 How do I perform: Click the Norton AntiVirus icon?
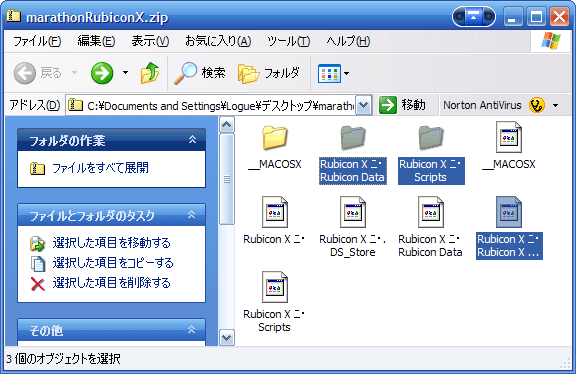click(537, 105)
